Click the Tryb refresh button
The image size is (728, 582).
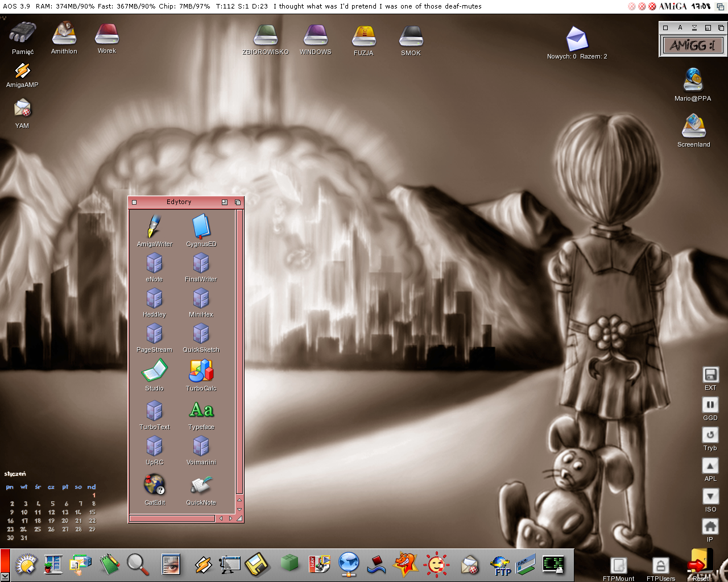(710, 435)
